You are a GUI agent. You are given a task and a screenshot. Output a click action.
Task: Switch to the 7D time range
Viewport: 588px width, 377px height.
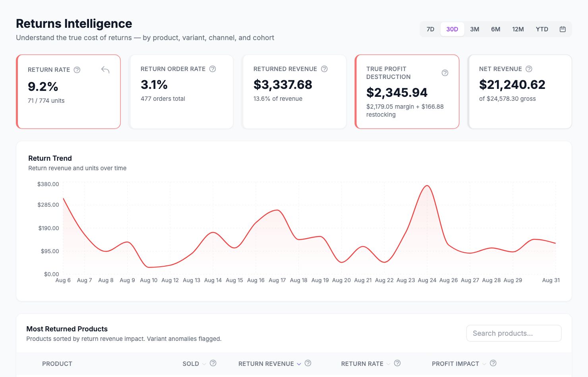[430, 29]
